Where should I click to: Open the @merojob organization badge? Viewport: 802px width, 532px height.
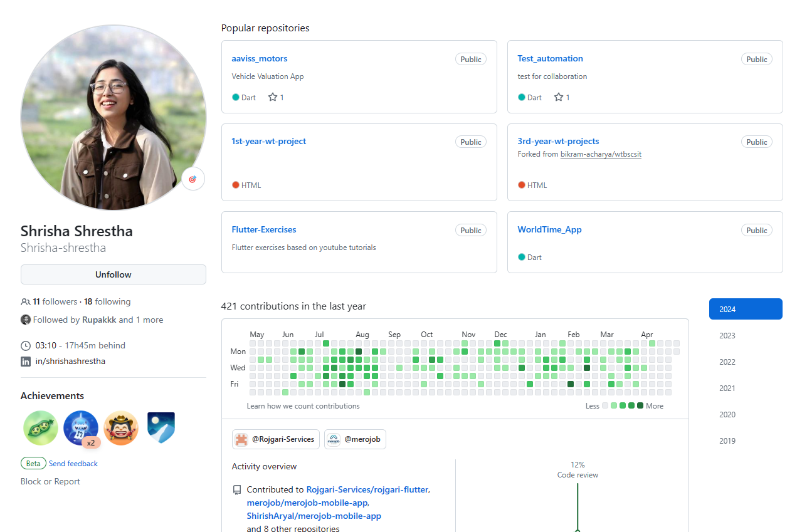(x=355, y=439)
